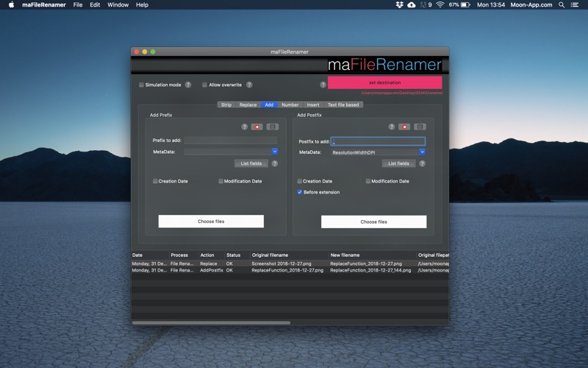This screenshot has width=588, height=368.
Task: Click List fields in Add Postfix panel
Action: point(398,163)
